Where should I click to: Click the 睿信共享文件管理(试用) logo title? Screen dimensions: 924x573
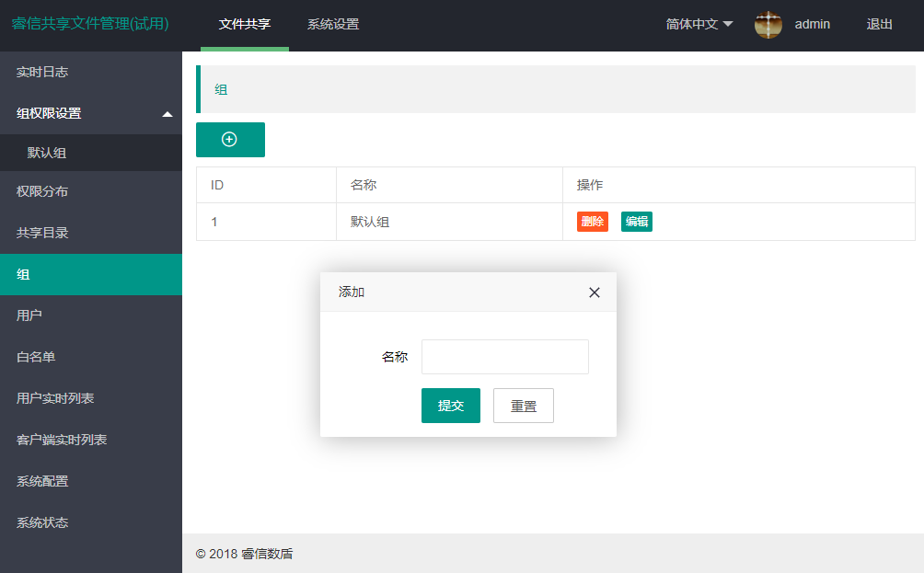(x=91, y=24)
